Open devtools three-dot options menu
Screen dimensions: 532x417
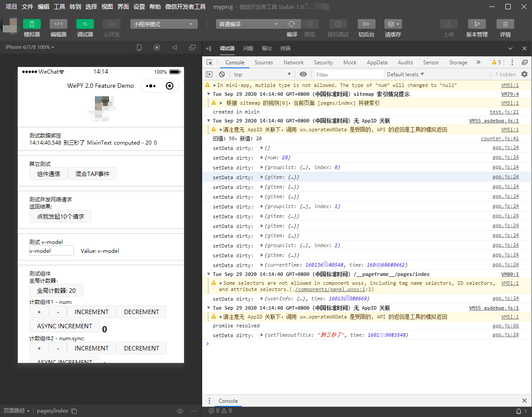tap(512, 63)
